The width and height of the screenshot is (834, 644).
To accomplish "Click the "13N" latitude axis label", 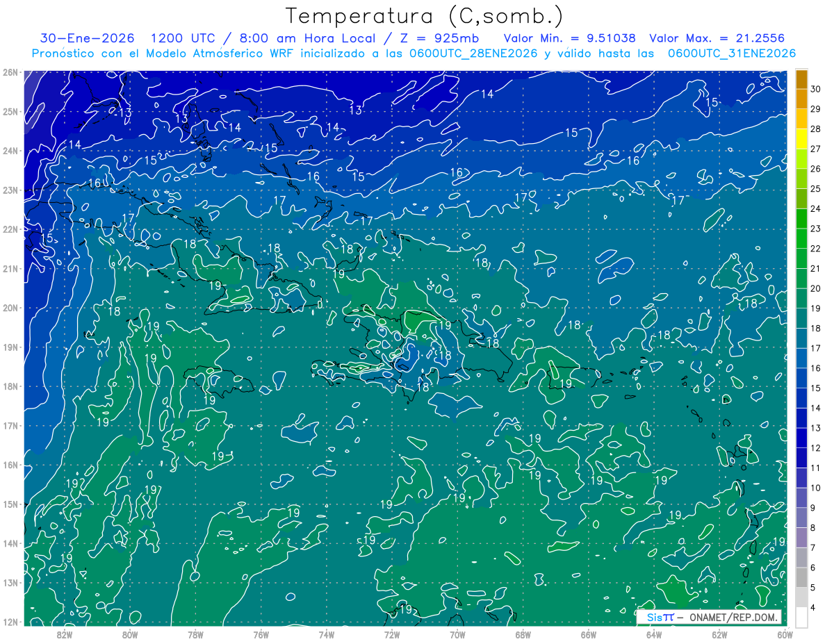I will tap(10, 583).
